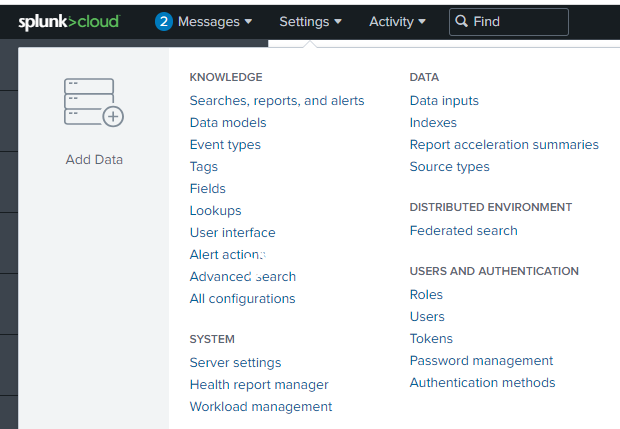The height and width of the screenshot is (429, 620).
Task: Open Report acceleration summaries
Action: 504,145
